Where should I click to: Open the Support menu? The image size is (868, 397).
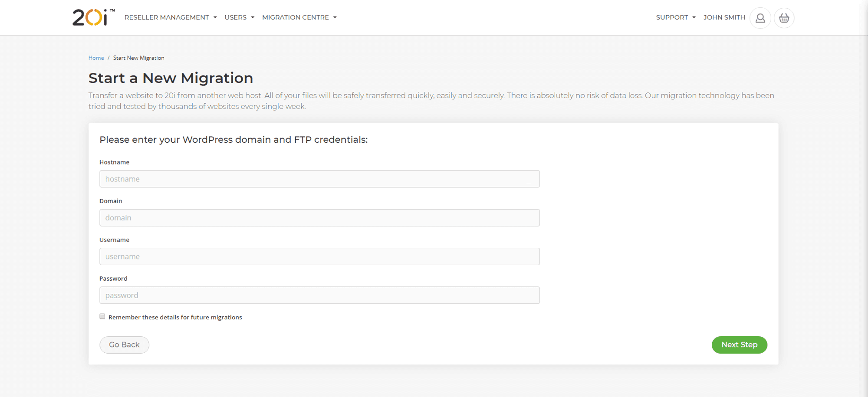point(676,17)
